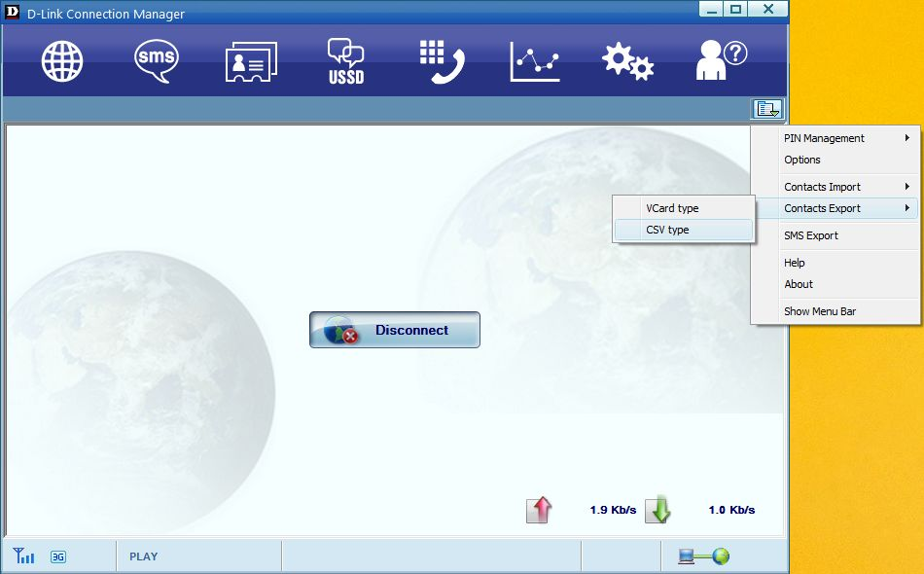The image size is (924, 574).
Task: Open the Internet connection globe icon
Action: point(62,61)
